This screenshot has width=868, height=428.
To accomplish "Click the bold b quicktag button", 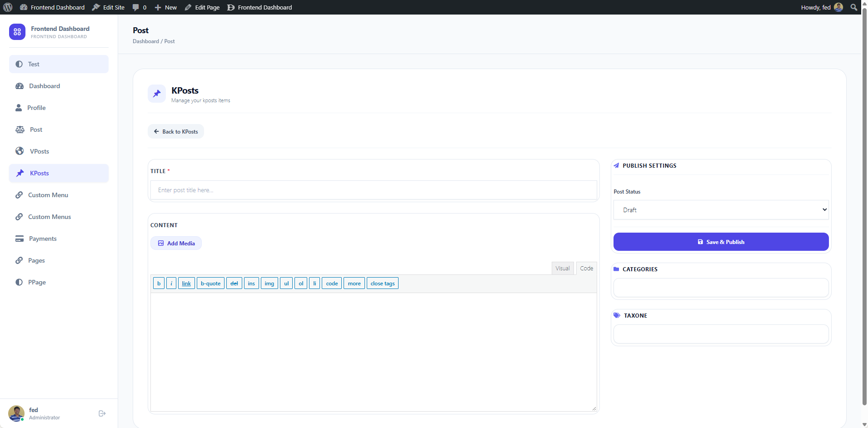I will click(159, 284).
